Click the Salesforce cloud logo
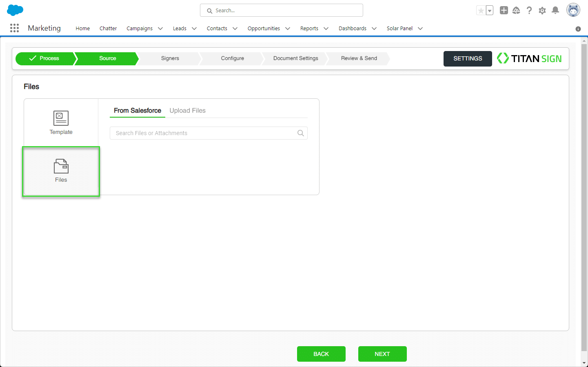Screen dimensions: 588x367 [x=15, y=10]
